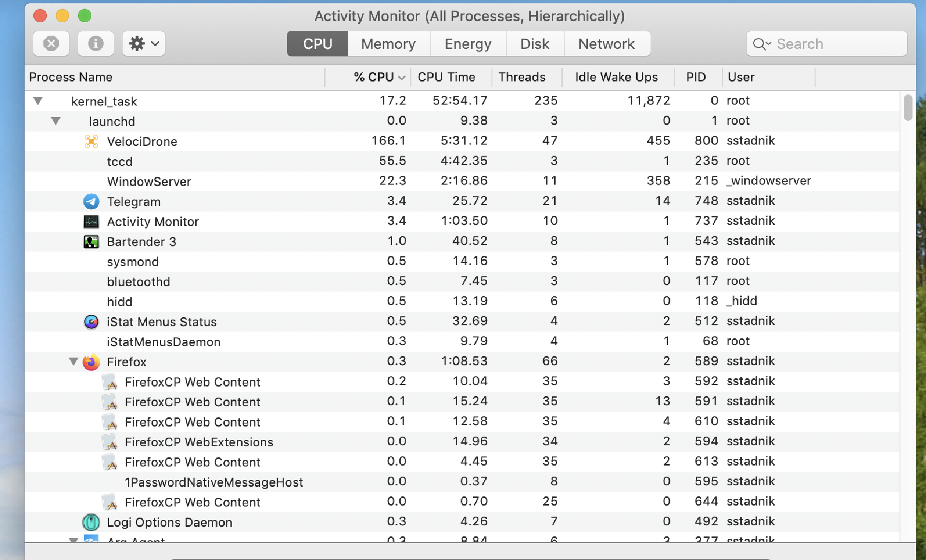Select the iStat Menus Status icon

(91, 321)
